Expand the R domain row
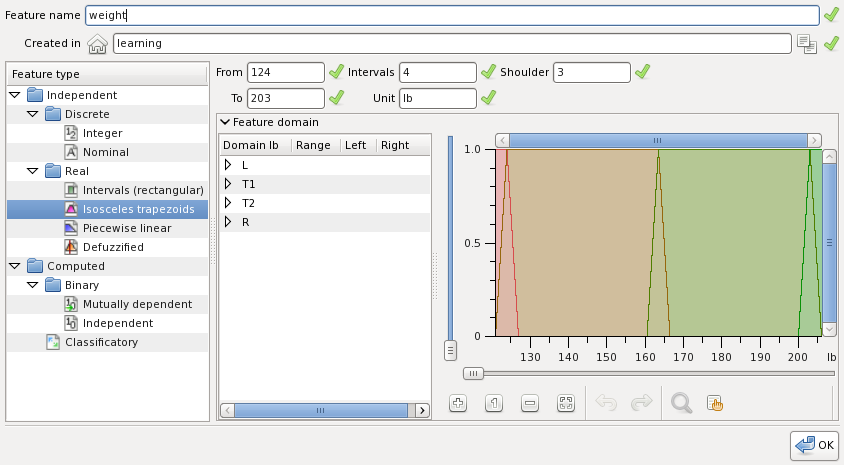844x465 pixels. pyautogui.click(x=228, y=222)
